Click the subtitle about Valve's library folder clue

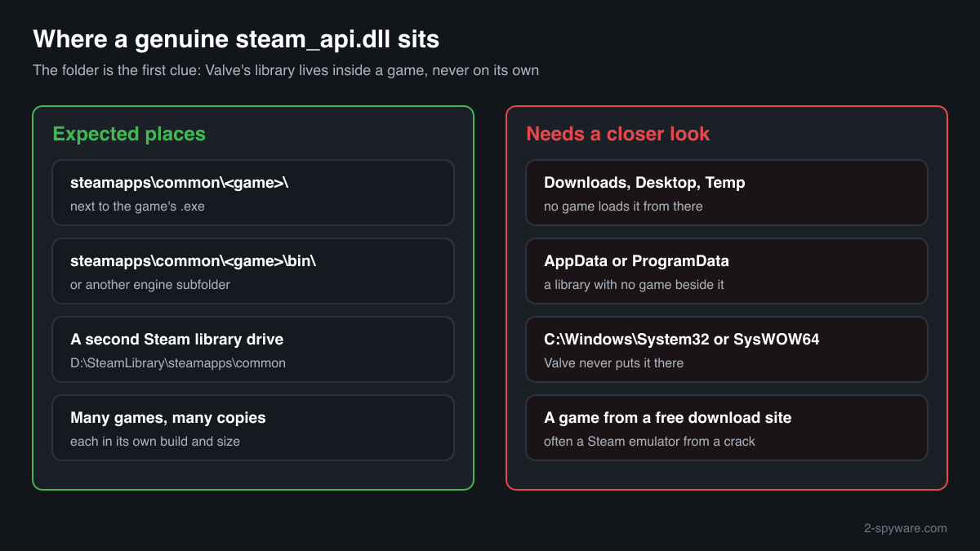click(x=286, y=70)
